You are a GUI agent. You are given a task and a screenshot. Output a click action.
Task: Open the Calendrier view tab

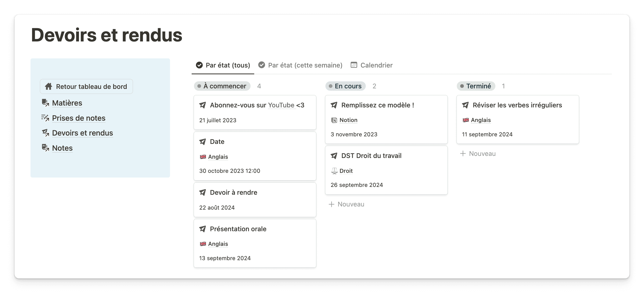(372, 65)
